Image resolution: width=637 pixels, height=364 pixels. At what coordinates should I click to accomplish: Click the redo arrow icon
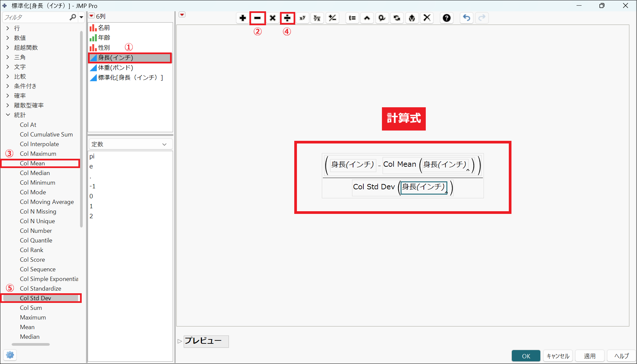point(482,18)
